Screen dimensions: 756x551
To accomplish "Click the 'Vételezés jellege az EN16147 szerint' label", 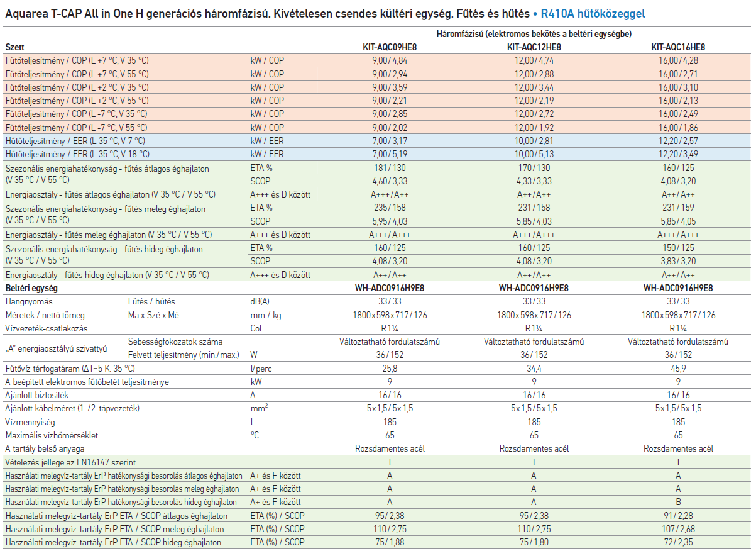I will pyautogui.click(x=70, y=462).
